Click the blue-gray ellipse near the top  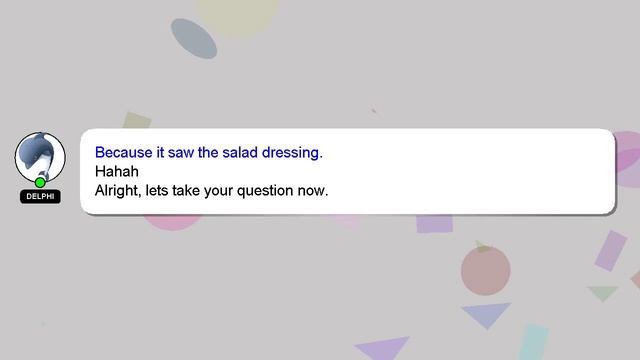(x=194, y=38)
